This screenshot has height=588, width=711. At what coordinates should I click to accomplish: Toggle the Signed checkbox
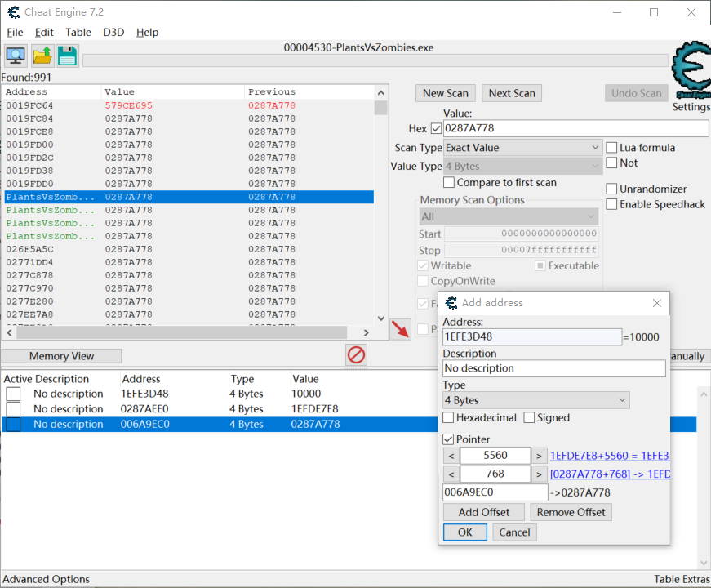point(529,417)
